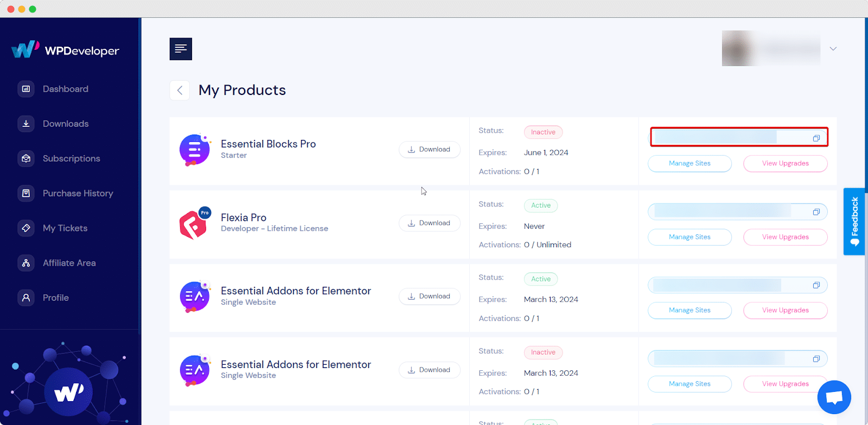The image size is (868, 425).
Task: Toggle the sidebar with hamburger menu button
Action: tap(181, 49)
